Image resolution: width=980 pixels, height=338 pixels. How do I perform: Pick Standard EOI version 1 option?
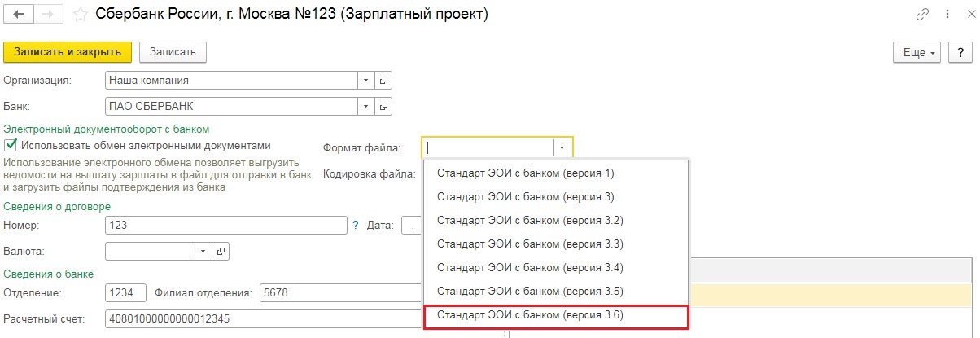point(525,173)
